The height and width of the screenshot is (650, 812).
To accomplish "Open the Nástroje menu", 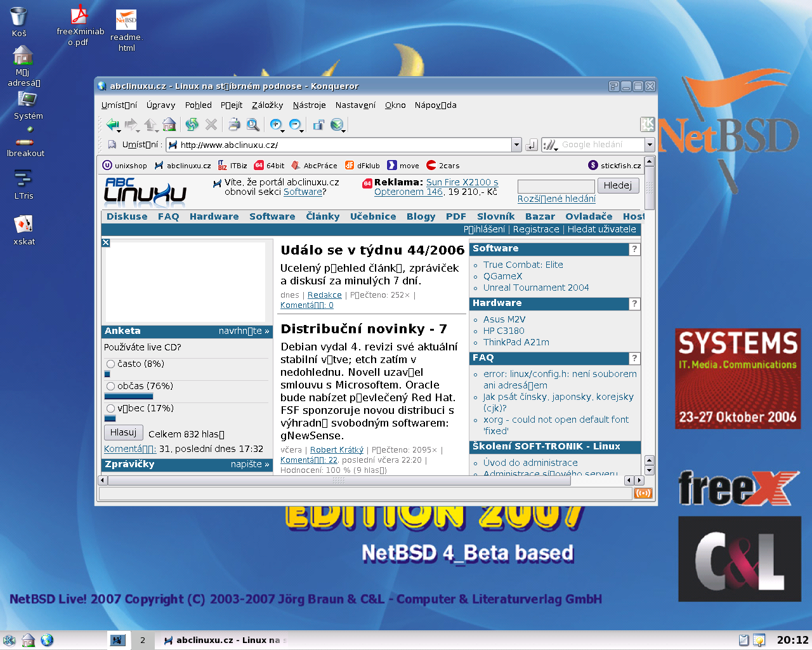I will 309,105.
